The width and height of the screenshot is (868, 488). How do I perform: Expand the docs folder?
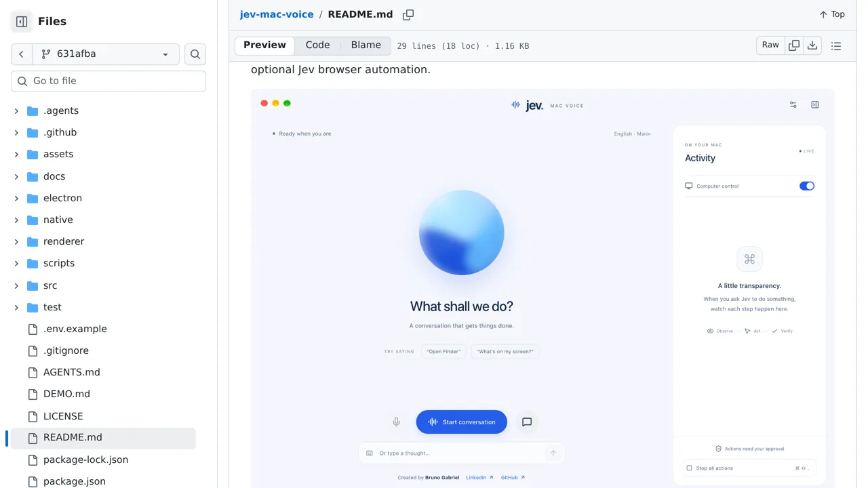click(x=16, y=176)
